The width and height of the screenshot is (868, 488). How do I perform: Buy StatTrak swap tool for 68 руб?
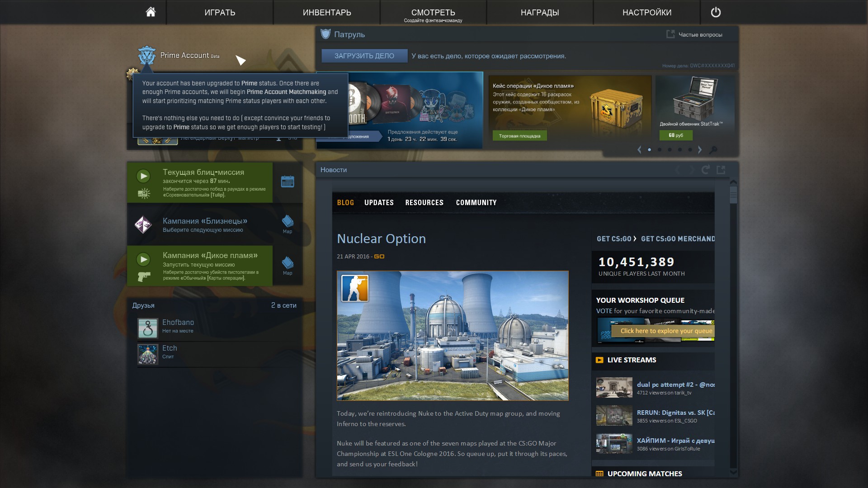click(x=676, y=135)
